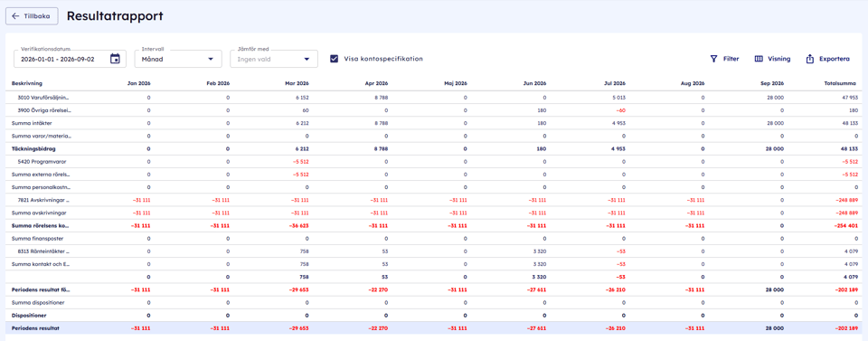The width and height of the screenshot is (868, 341).
Task: Click the -22 270 Periodens resultat fö... April value
Action: pos(378,289)
